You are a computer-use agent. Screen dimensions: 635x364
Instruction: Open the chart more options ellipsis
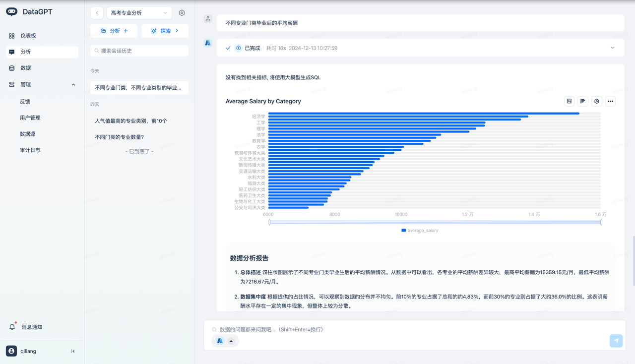click(610, 101)
